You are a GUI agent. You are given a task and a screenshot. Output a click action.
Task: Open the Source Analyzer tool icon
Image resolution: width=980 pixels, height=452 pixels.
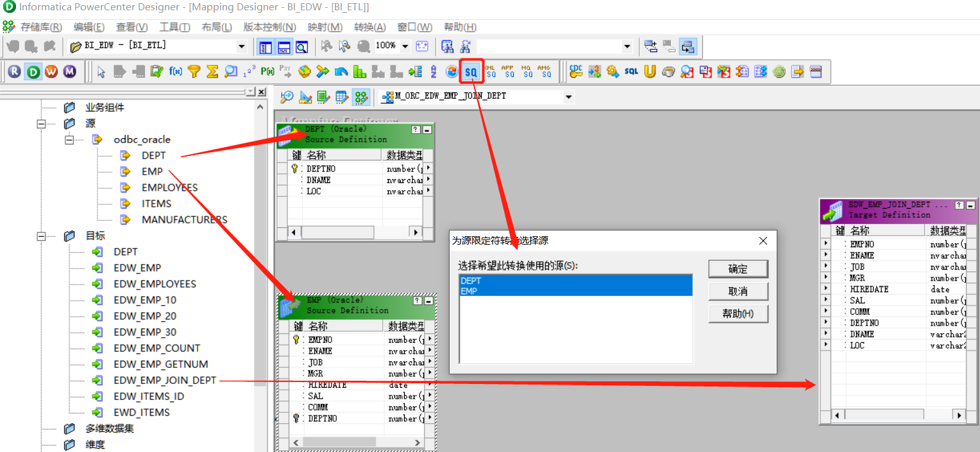[287, 97]
